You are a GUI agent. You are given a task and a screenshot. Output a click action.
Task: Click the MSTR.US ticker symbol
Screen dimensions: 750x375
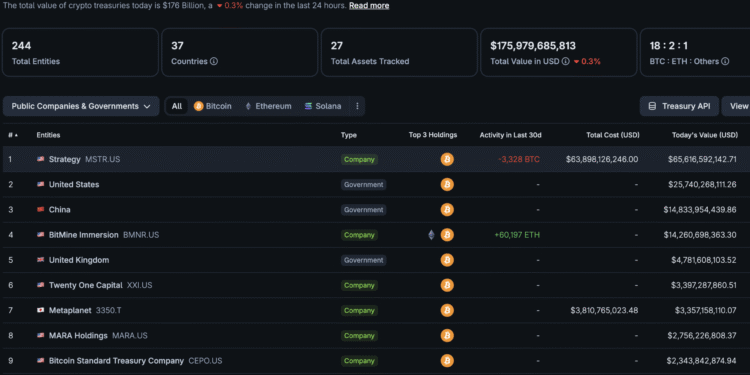102,159
